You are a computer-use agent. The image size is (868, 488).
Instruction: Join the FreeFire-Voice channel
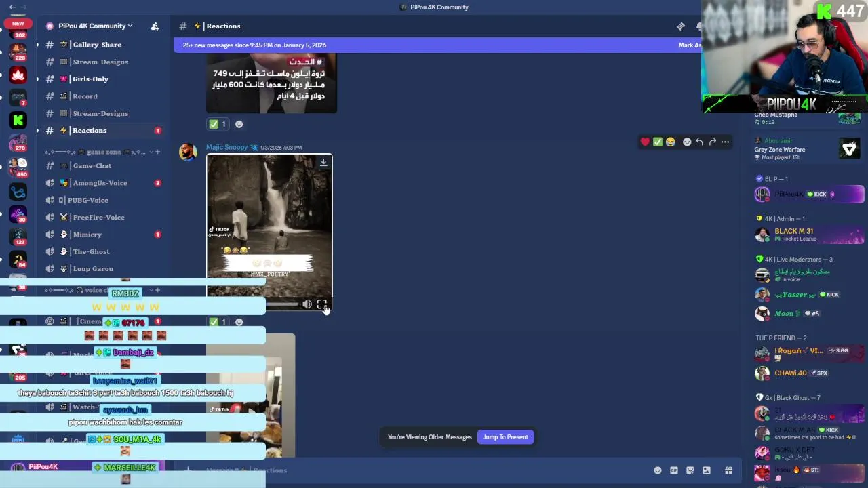pyautogui.click(x=98, y=217)
